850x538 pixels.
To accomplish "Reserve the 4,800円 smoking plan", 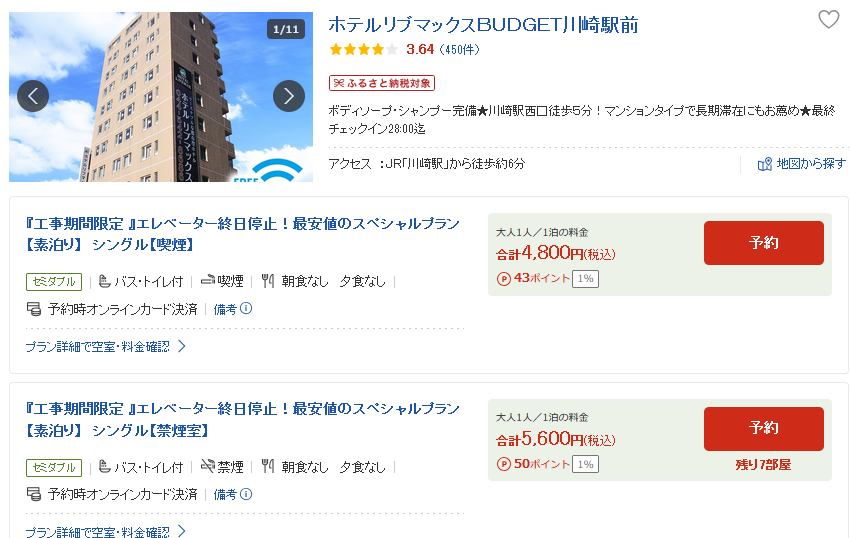I will 764,243.
